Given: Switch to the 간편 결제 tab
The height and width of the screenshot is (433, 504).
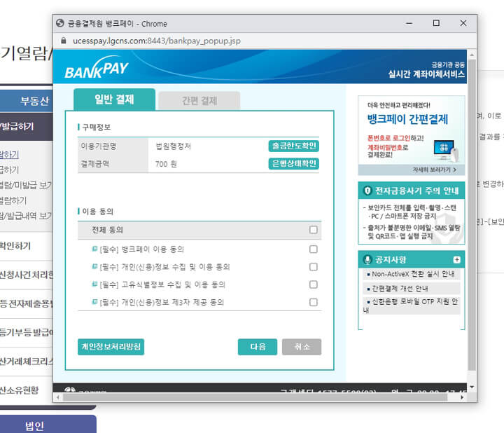Looking at the screenshot, I should click(199, 101).
